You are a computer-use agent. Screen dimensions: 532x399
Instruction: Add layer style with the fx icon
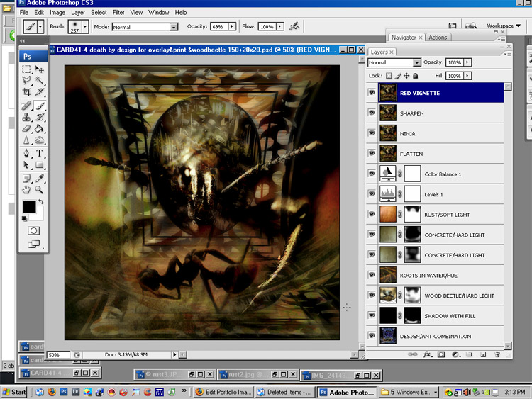click(x=427, y=354)
